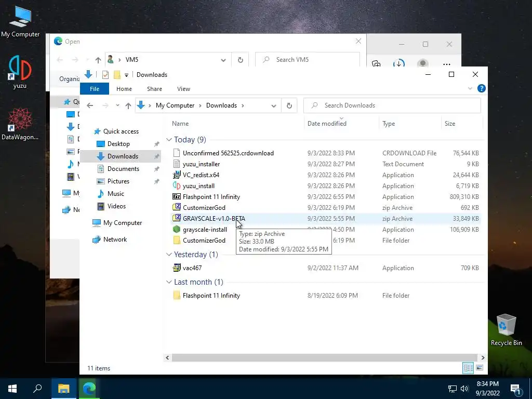Select the CustomizerGod zip archive icon
This screenshot has height=399, width=532.
pyautogui.click(x=177, y=208)
